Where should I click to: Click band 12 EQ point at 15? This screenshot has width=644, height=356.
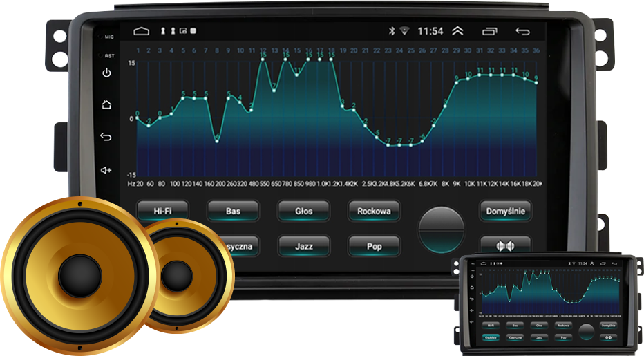[x=263, y=59]
